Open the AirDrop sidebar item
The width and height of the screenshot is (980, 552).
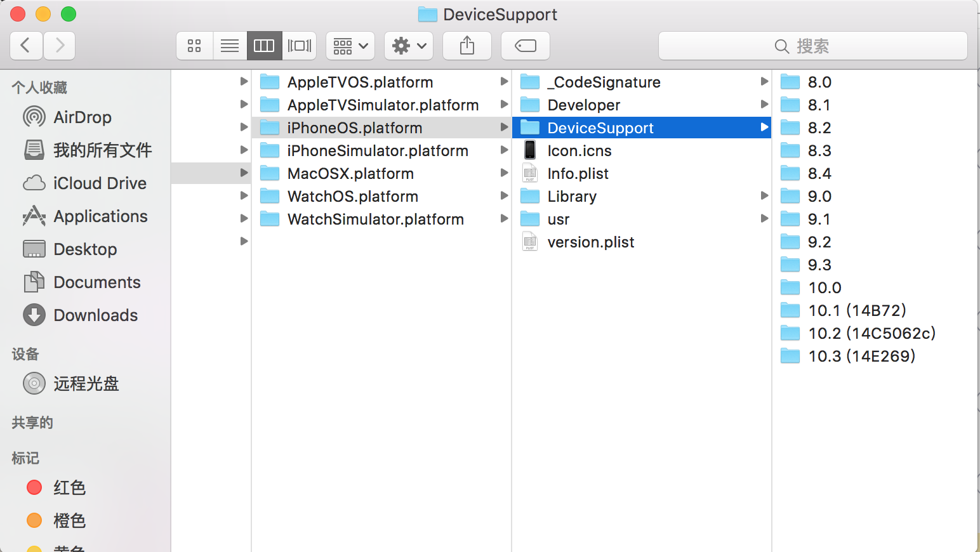[x=82, y=117]
